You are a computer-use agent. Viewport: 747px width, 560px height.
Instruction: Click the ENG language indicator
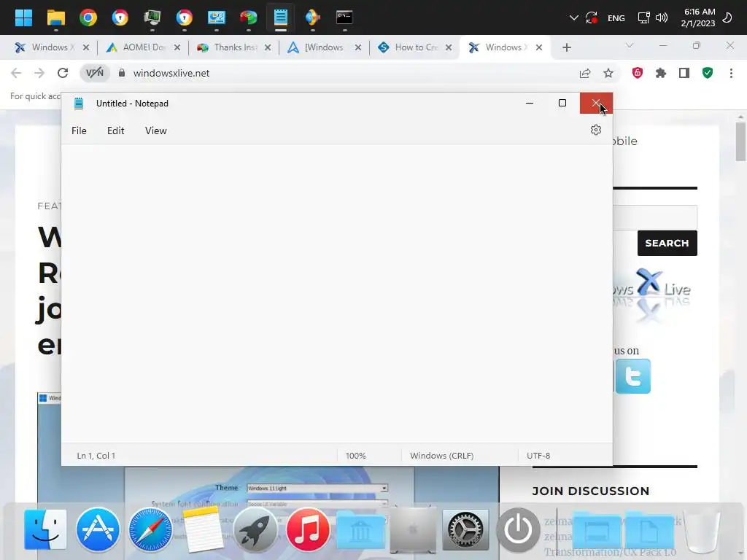[616, 18]
